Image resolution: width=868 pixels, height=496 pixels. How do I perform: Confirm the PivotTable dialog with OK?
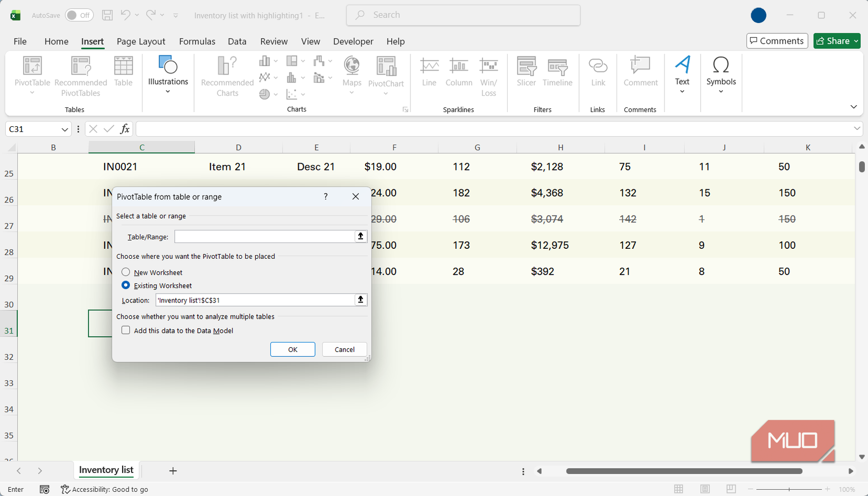pos(292,349)
